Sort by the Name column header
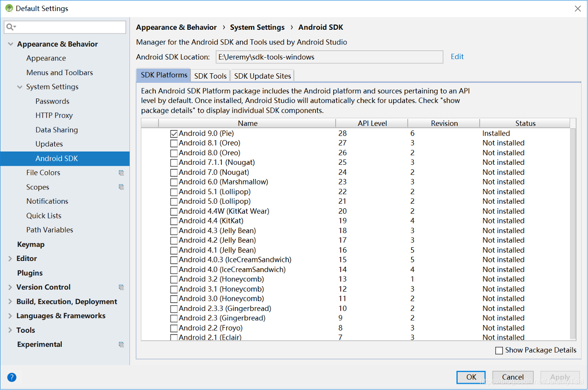 pos(247,123)
